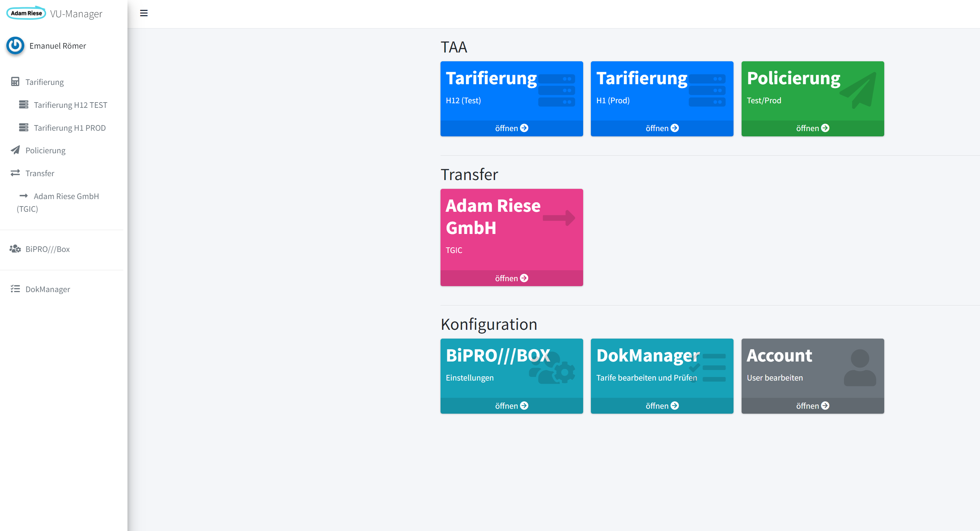Open Tarifierung H1 PROD in sidebar
Image resolution: width=980 pixels, height=531 pixels.
pyautogui.click(x=70, y=128)
